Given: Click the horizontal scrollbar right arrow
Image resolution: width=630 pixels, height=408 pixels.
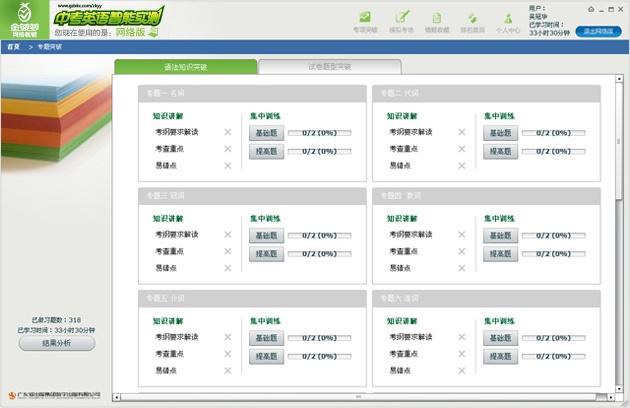Looking at the screenshot, I should click(x=611, y=397).
